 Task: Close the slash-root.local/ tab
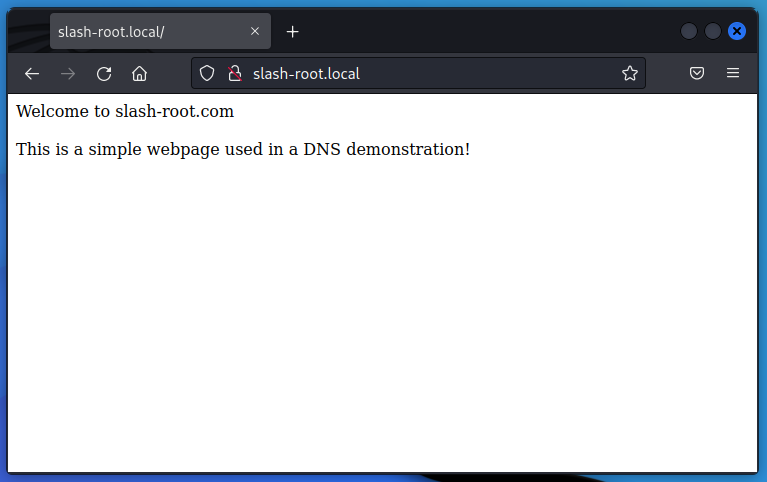click(255, 31)
